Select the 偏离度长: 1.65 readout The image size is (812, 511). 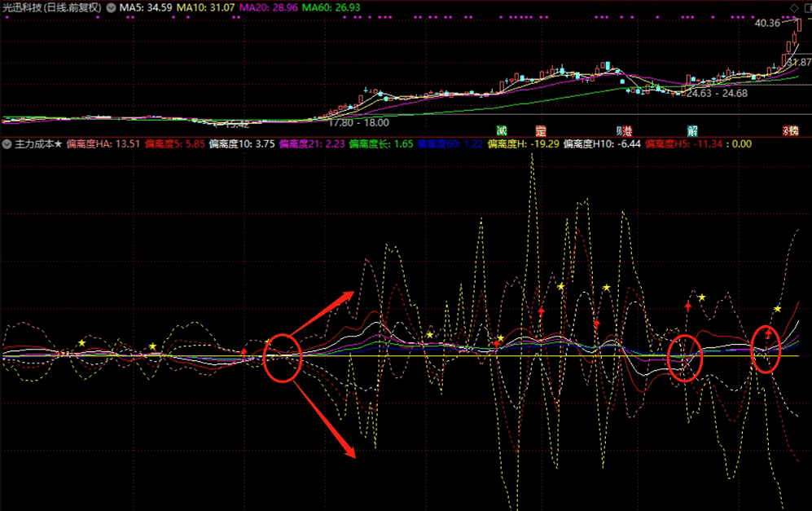(381, 144)
